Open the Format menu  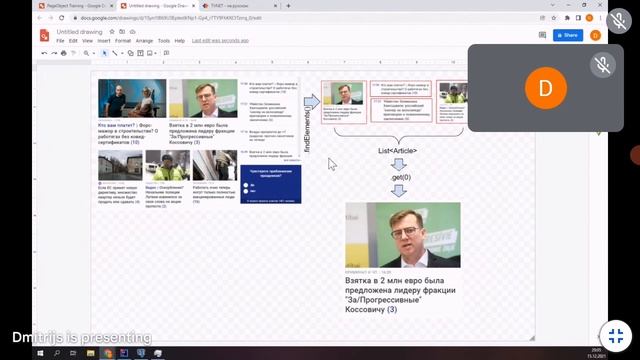(123, 41)
